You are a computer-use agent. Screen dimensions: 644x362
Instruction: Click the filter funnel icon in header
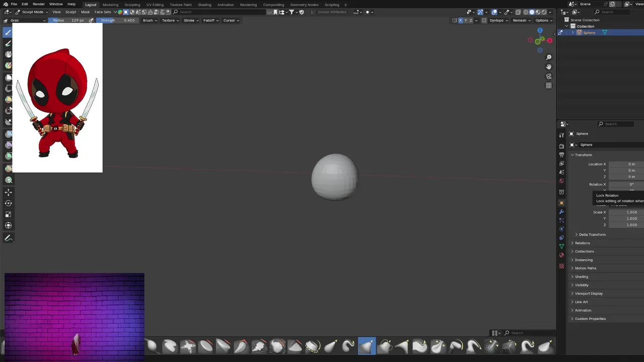pyautogui.click(x=292, y=12)
